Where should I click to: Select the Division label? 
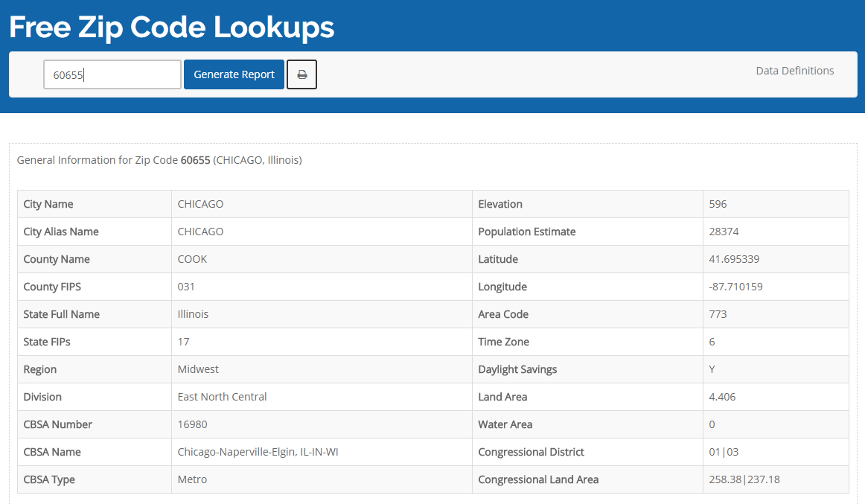tap(42, 397)
